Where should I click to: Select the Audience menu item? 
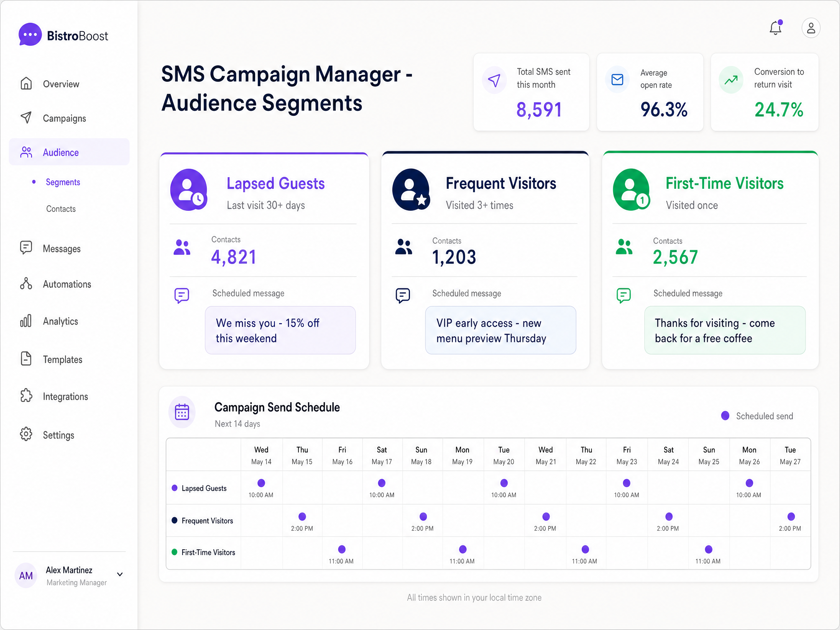[x=69, y=152]
